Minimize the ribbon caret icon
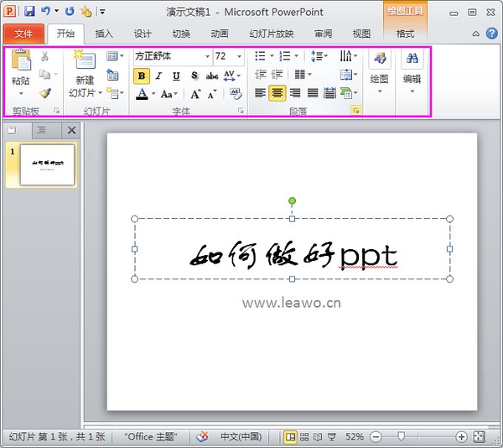 [x=476, y=34]
